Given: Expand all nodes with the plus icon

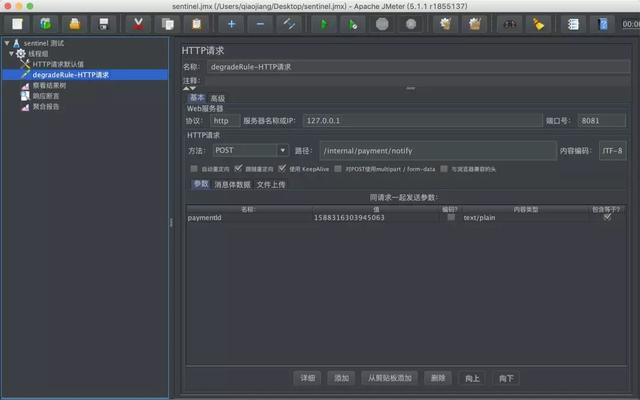Looking at the screenshot, I should click(231, 24).
